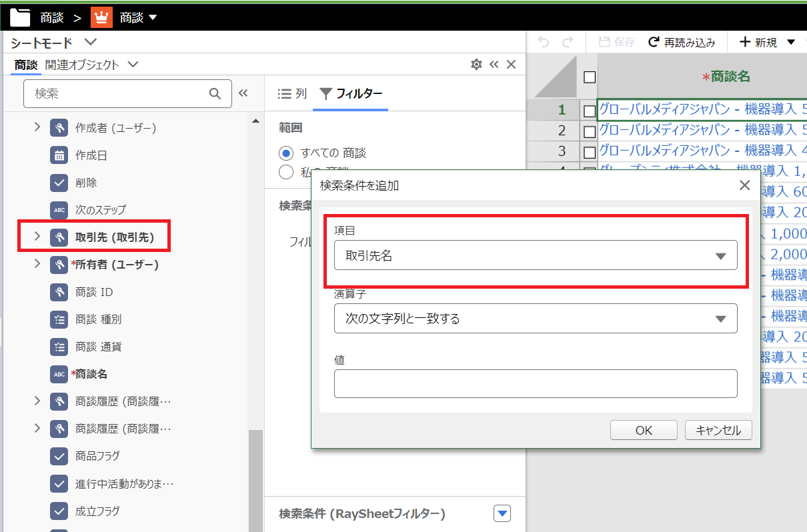The width and height of the screenshot is (807, 532).
Task: Toggle the select-all checkbox in grid header
Action: click(589, 77)
